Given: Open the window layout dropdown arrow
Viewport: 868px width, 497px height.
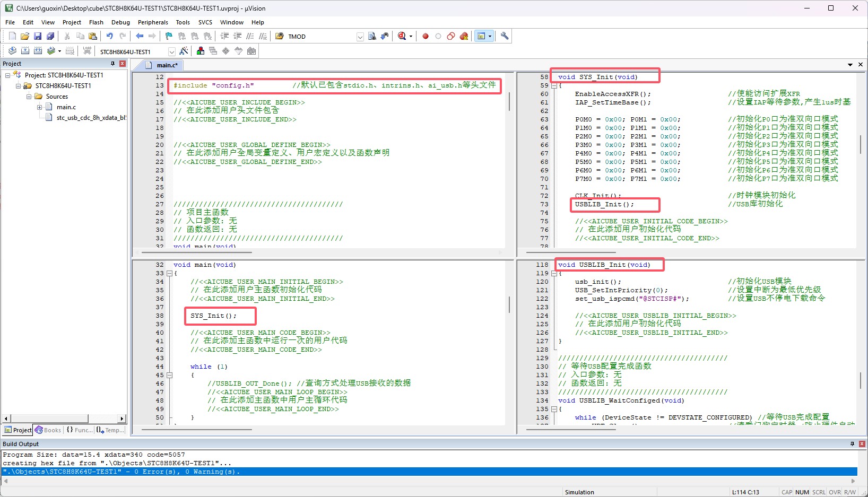Looking at the screenshot, I should click(490, 36).
